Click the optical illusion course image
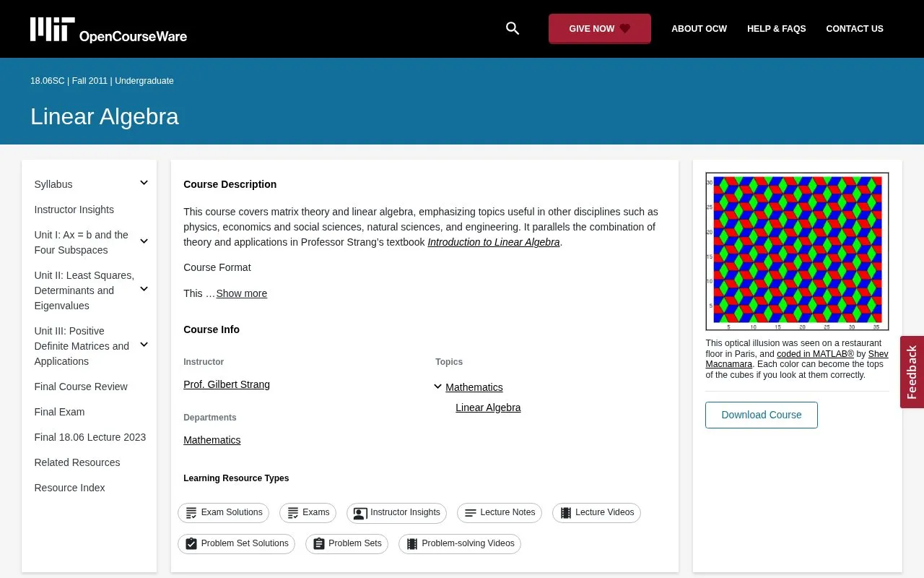This screenshot has width=924, height=578. click(x=797, y=251)
